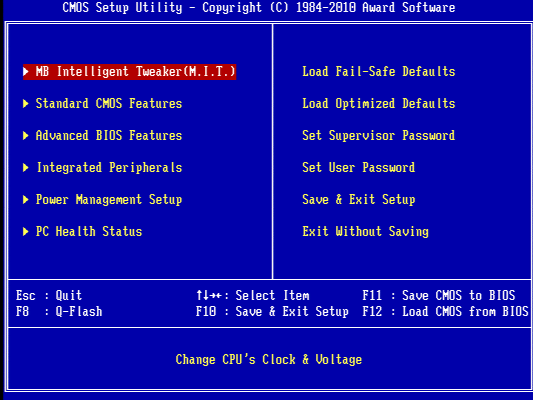This screenshot has width=533, height=400.
Task: Choose Load Fail-Safe Defaults
Action: pyautogui.click(x=379, y=72)
